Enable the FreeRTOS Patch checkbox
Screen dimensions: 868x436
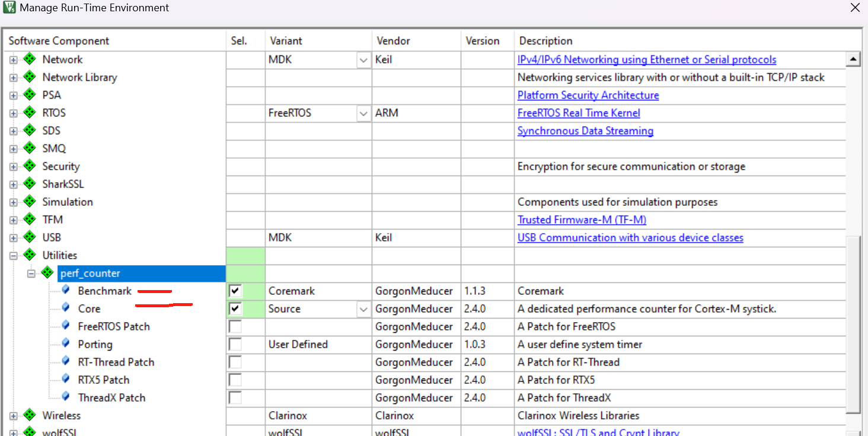pos(235,326)
